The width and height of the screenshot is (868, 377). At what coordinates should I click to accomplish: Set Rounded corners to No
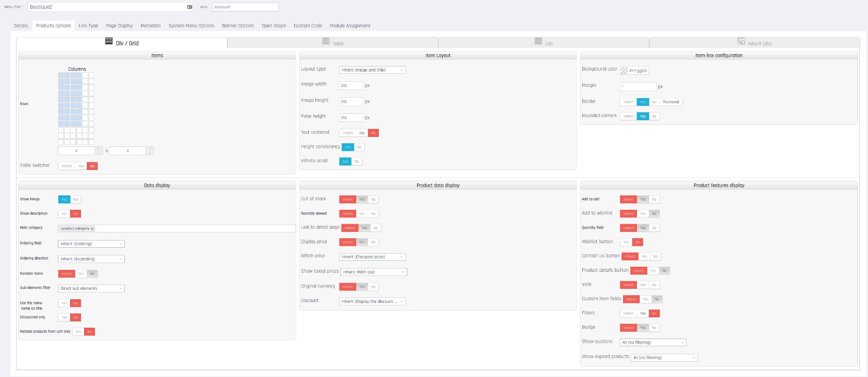click(x=654, y=116)
